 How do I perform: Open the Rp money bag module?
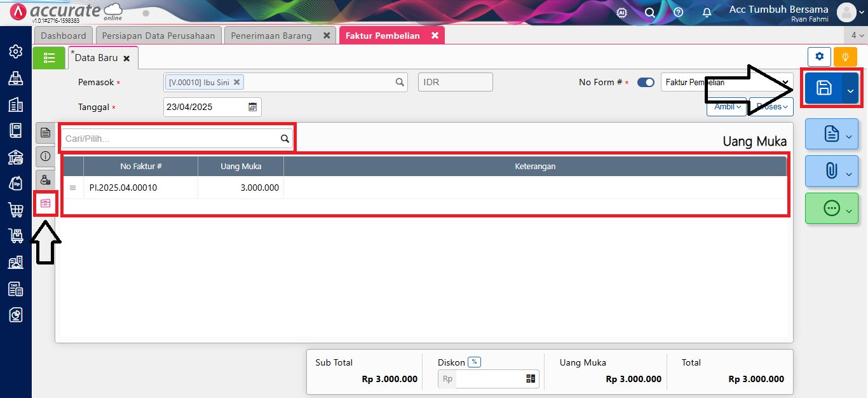(x=16, y=183)
